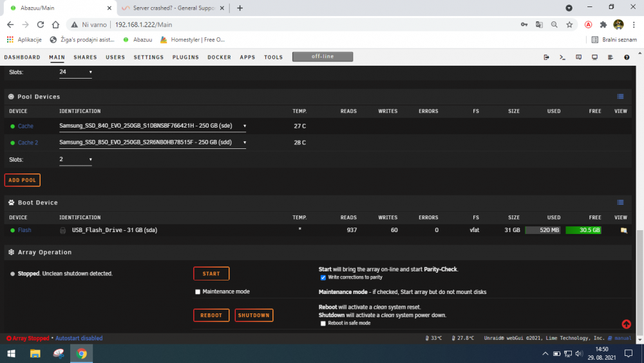Reload the page in Chrome

click(x=40, y=25)
